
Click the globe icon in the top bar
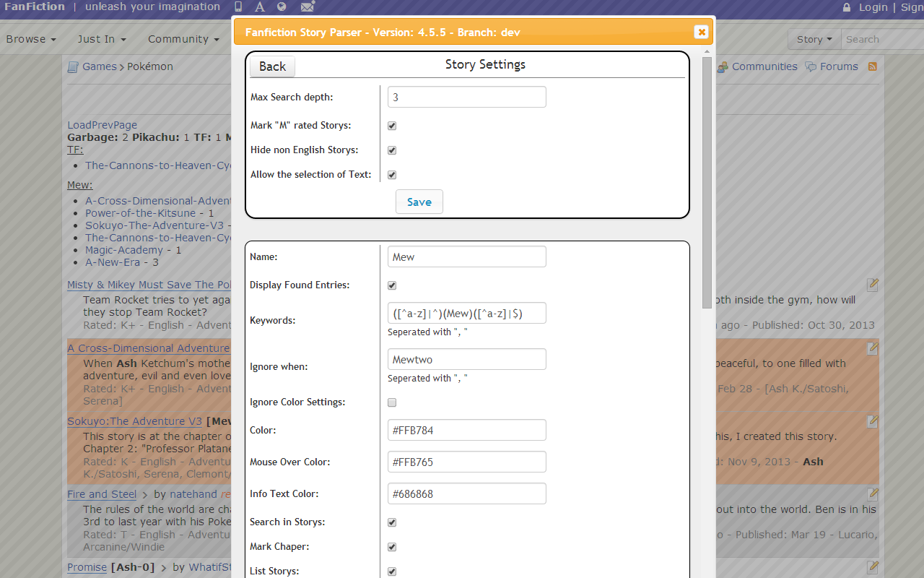click(x=282, y=7)
